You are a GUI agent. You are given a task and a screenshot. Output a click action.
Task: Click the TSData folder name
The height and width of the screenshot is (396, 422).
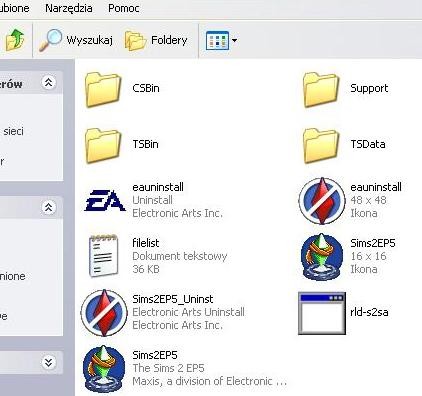pos(368,144)
